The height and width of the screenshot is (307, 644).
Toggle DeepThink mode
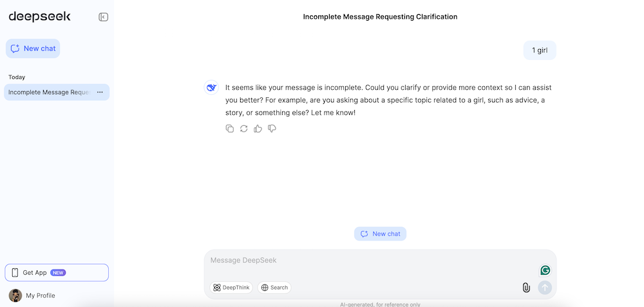point(231,288)
